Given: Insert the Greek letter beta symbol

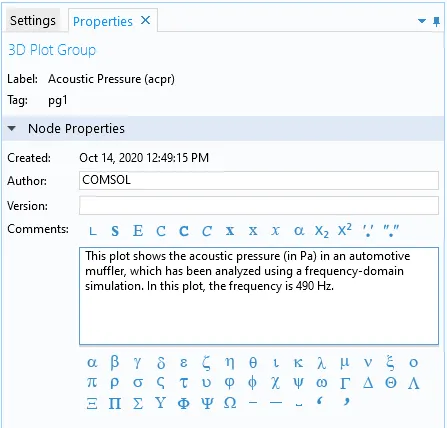Looking at the screenshot, I should click(x=114, y=362).
